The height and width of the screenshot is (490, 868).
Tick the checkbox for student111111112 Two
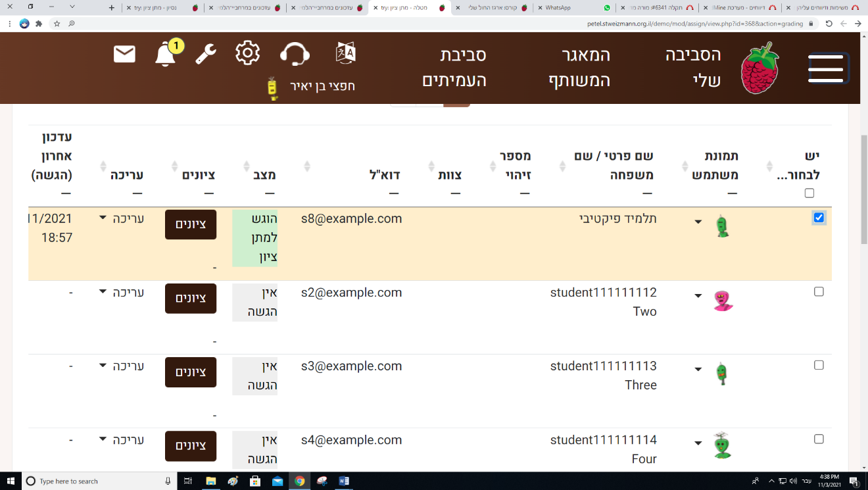pos(819,291)
